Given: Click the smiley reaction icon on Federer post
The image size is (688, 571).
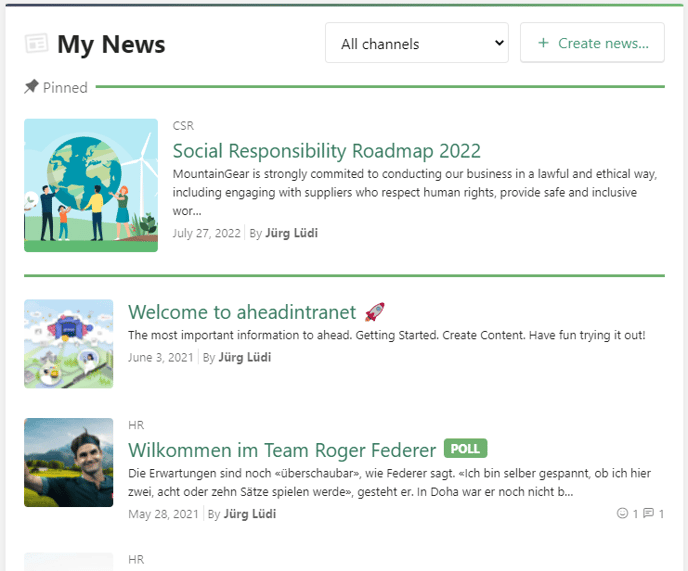Looking at the screenshot, I should [622, 513].
